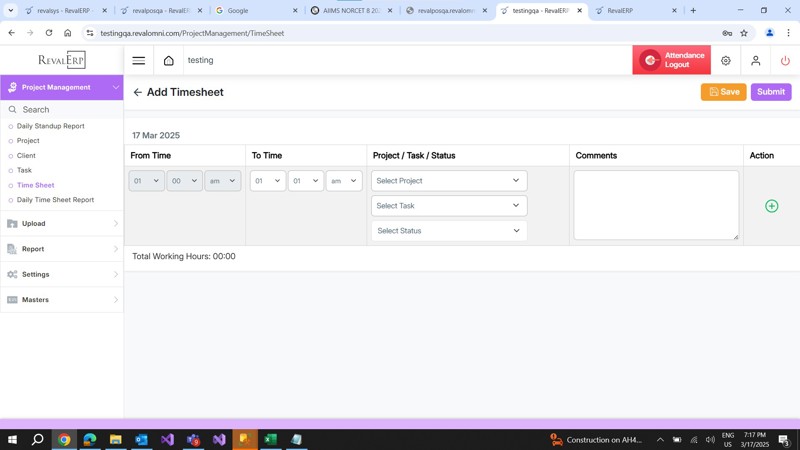Screen dimensions: 800x450
Task: Open the Select Project dropdown
Action: 448,181
